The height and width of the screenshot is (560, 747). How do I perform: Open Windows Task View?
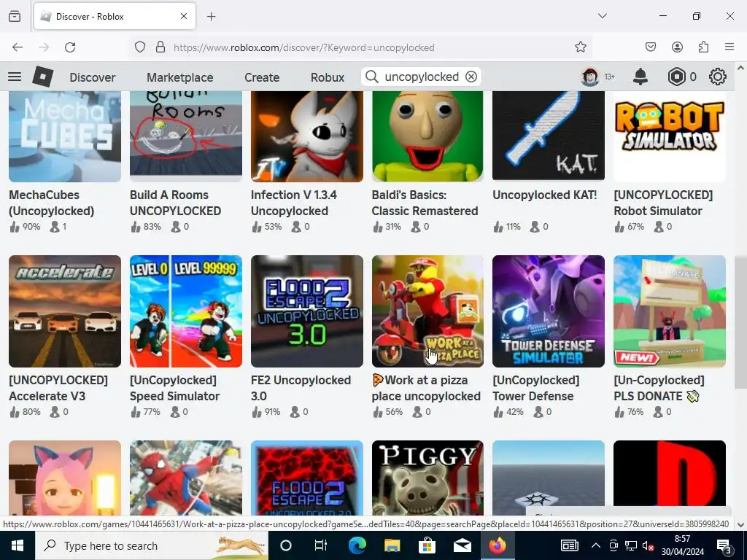(321, 545)
